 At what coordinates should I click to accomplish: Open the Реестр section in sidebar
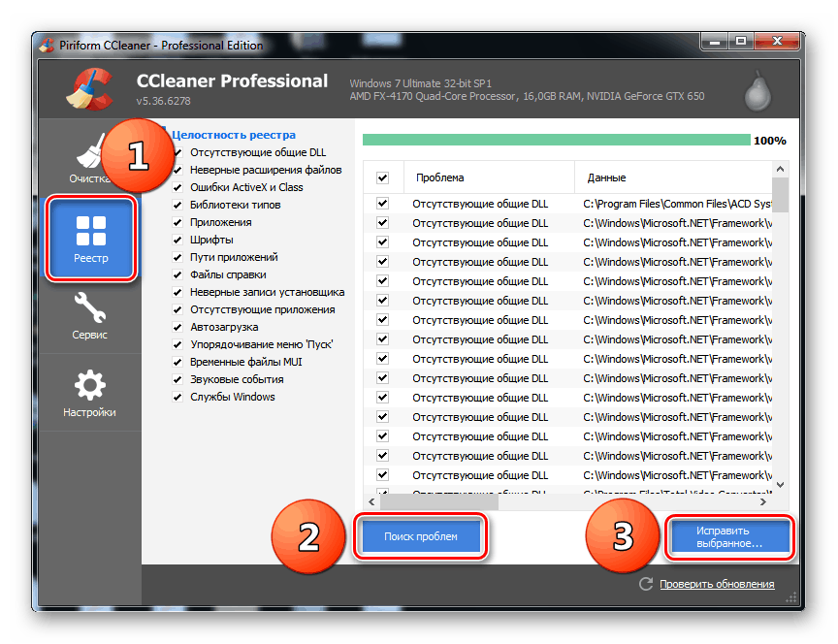(91, 239)
